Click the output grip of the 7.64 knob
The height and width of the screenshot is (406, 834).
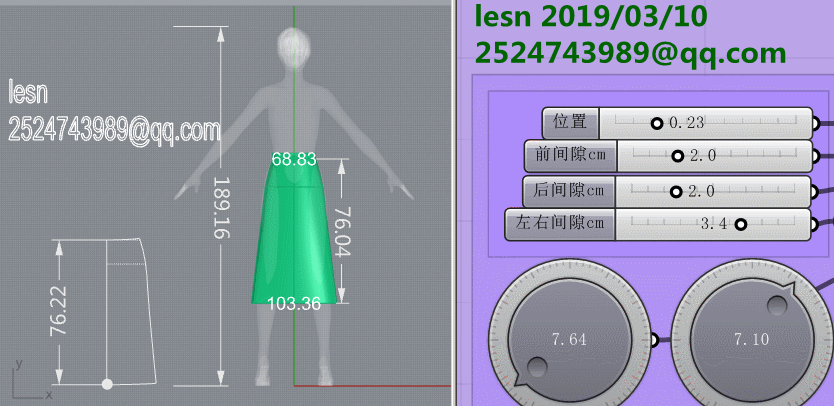655,340
